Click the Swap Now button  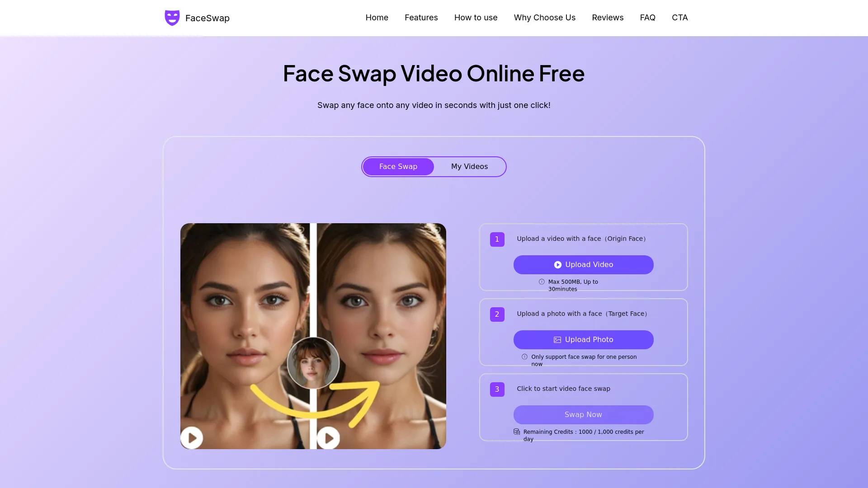pyautogui.click(x=582, y=414)
